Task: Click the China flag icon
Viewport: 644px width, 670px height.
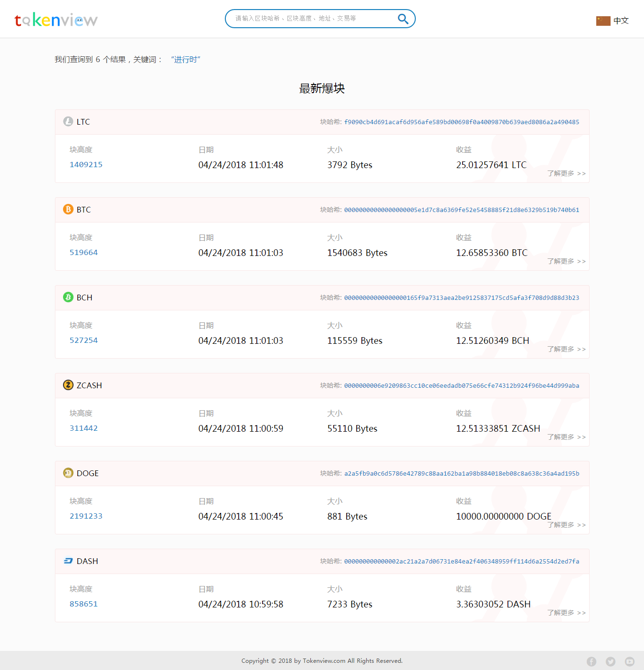Action: [x=603, y=21]
